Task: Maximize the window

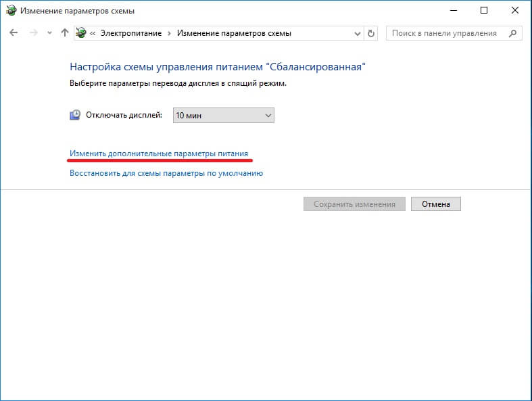Action: click(483, 11)
